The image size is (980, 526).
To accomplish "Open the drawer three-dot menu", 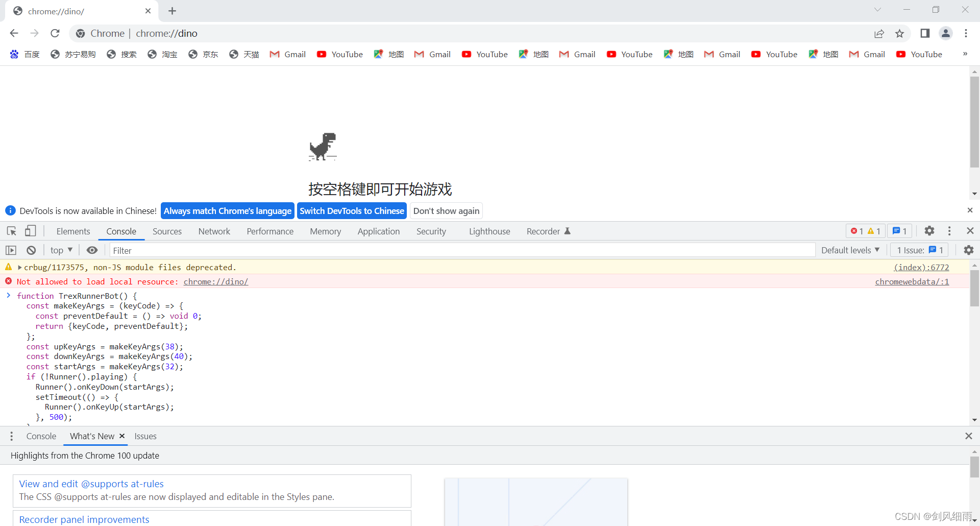I will 11,436.
